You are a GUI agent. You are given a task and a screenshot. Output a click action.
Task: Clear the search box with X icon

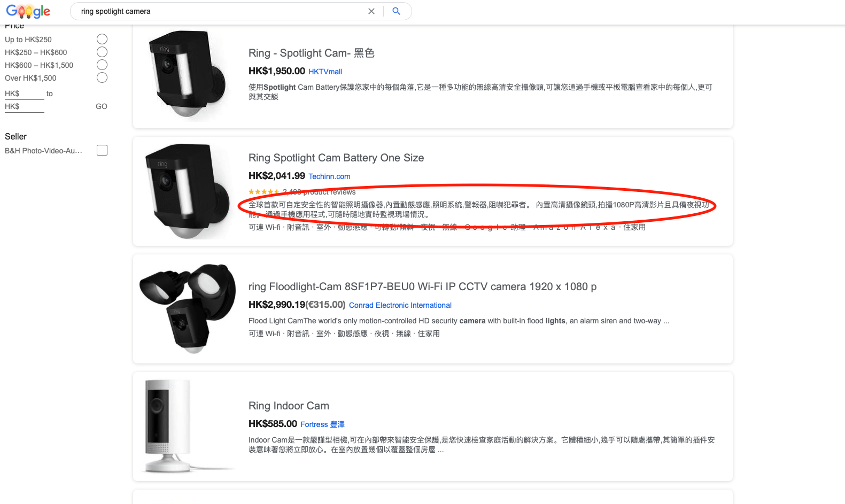371,11
